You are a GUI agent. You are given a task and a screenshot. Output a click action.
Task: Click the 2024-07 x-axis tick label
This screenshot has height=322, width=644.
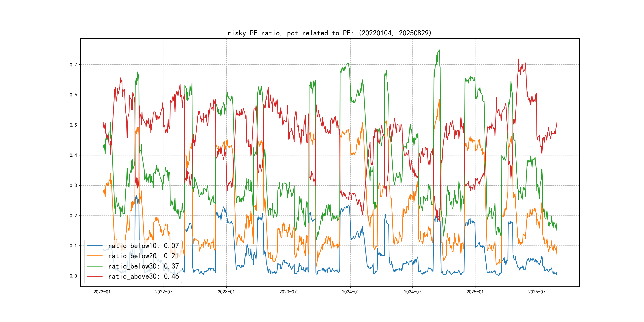point(412,292)
